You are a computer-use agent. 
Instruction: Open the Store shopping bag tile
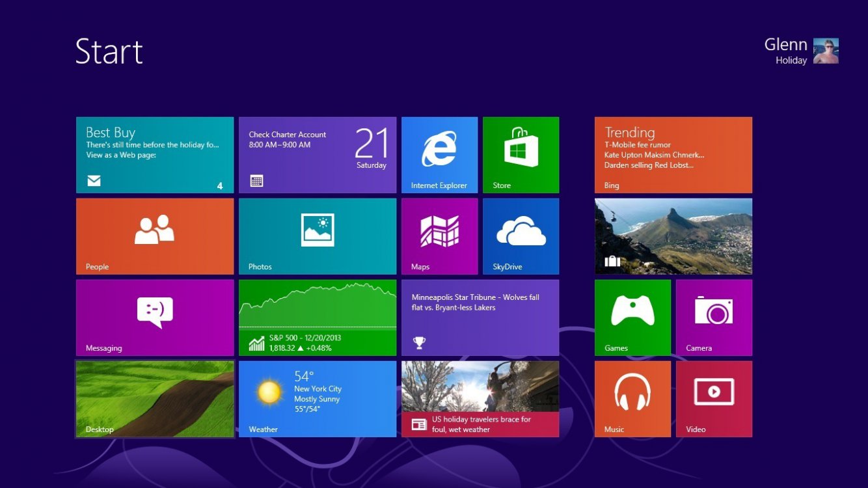point(521,155)
